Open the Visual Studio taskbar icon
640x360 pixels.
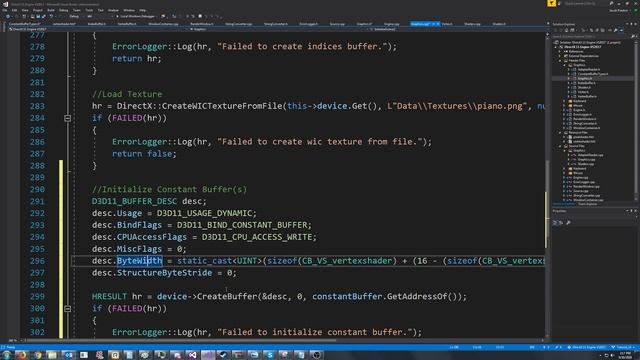point(193,355)
